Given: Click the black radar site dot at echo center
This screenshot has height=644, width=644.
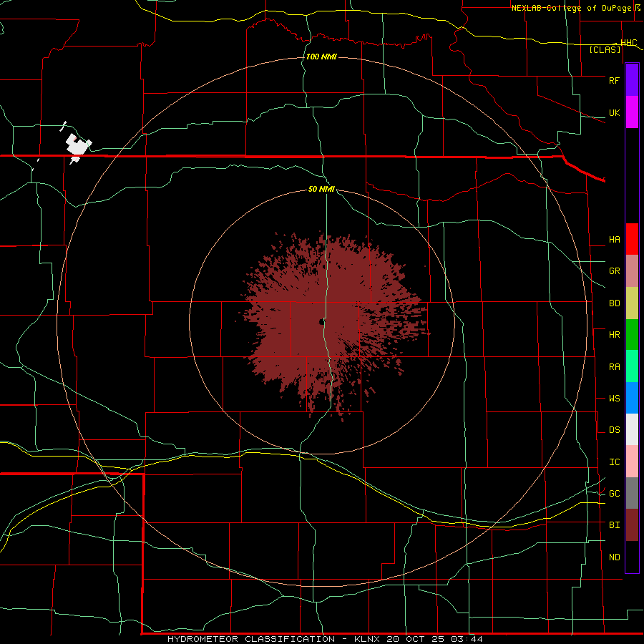Looking at the screenshot, I should pyautogui.click(x=321, y=321).
